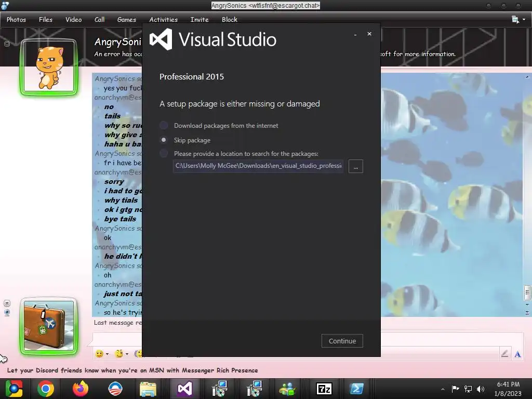
Task: Select the wink icon
Action: (x=119, y=354)
